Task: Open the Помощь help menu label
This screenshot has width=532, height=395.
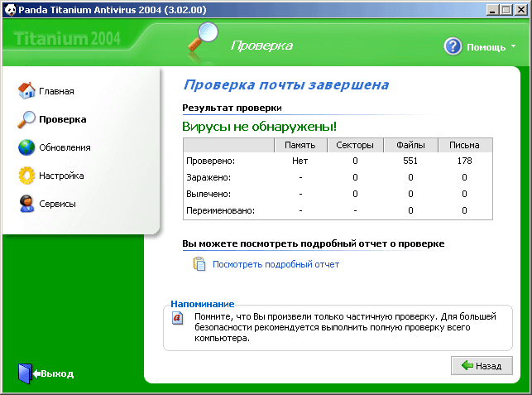Action: pyautogui.click(x=486, y=47)
